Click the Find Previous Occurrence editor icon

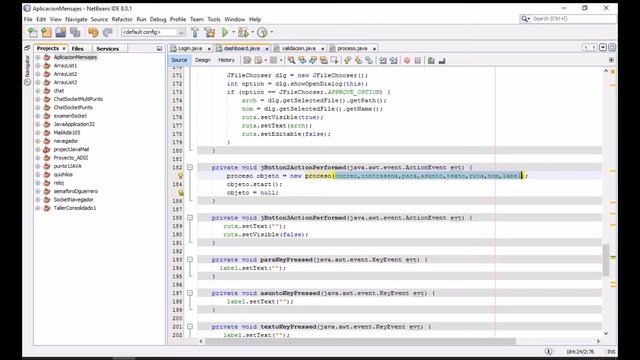point(302,60)
